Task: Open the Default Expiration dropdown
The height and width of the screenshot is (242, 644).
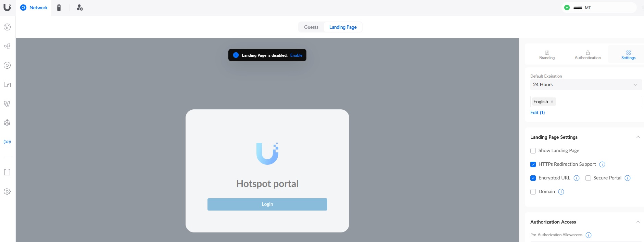Action: (x=586, y=85)
